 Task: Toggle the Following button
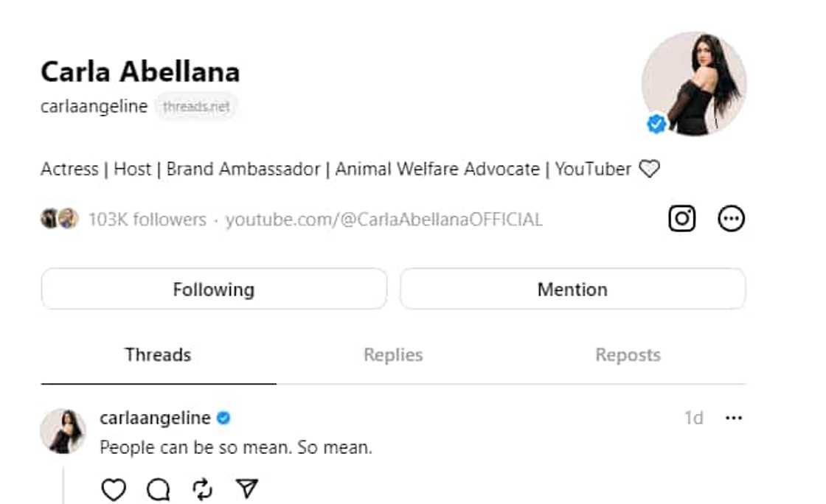pos(214,289)
